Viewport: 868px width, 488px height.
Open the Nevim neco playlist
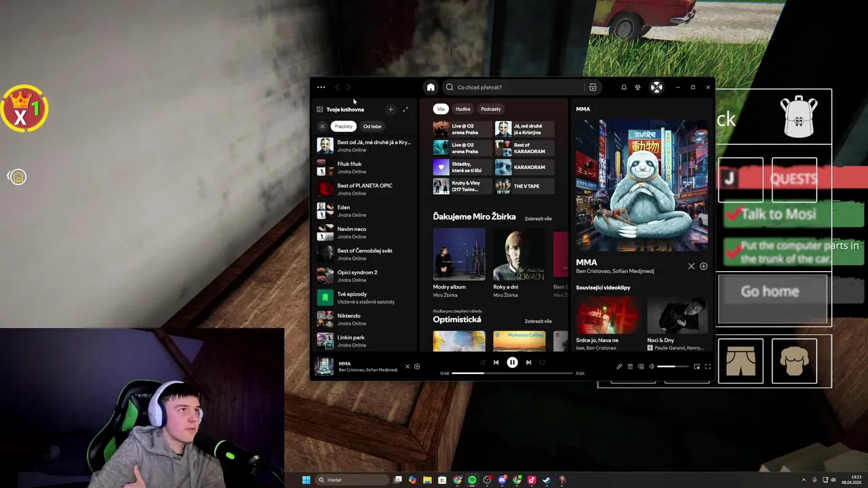365,232
